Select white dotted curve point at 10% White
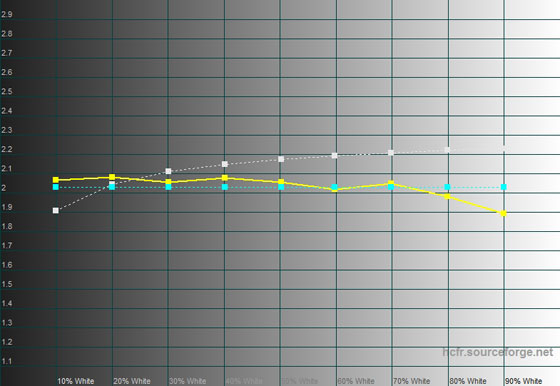Viewport: 560px width, 386px height. pos(56,211)
